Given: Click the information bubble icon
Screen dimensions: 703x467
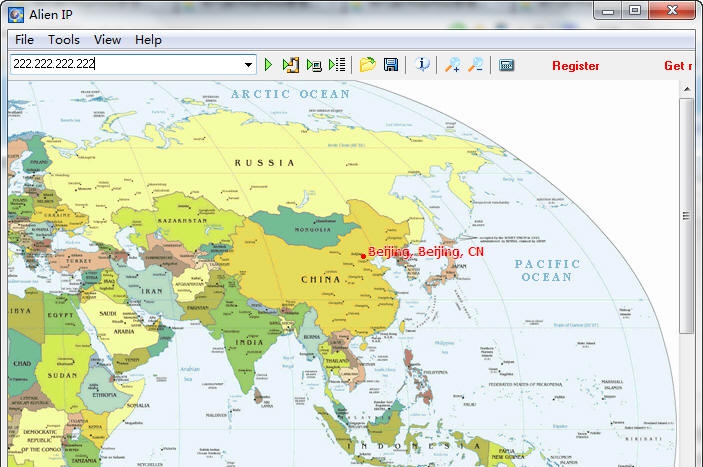Looking at the screenshot, I should [422, 65].
